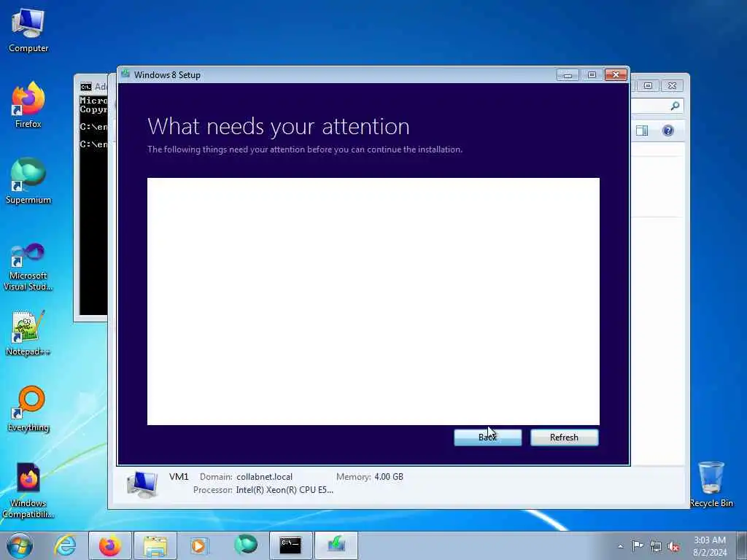Click the Command Prompt window title icon

[x=86, y=87]
